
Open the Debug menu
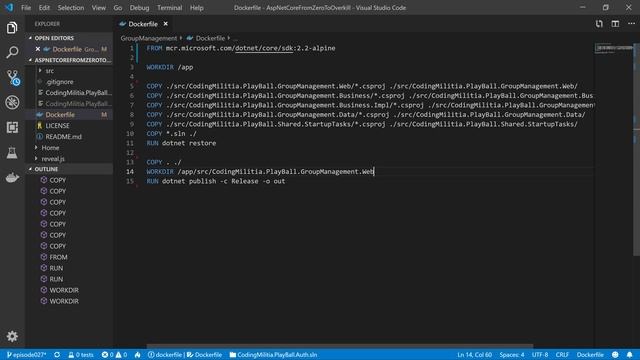139,8
